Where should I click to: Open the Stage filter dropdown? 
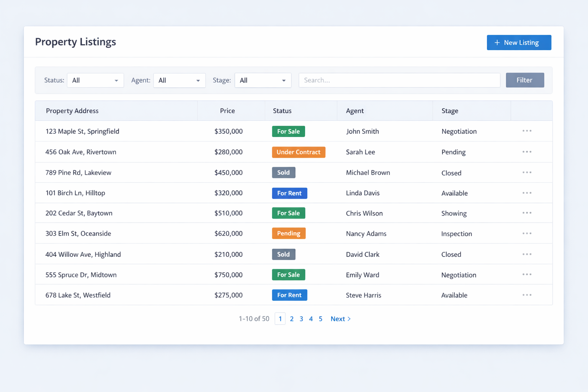263,80
